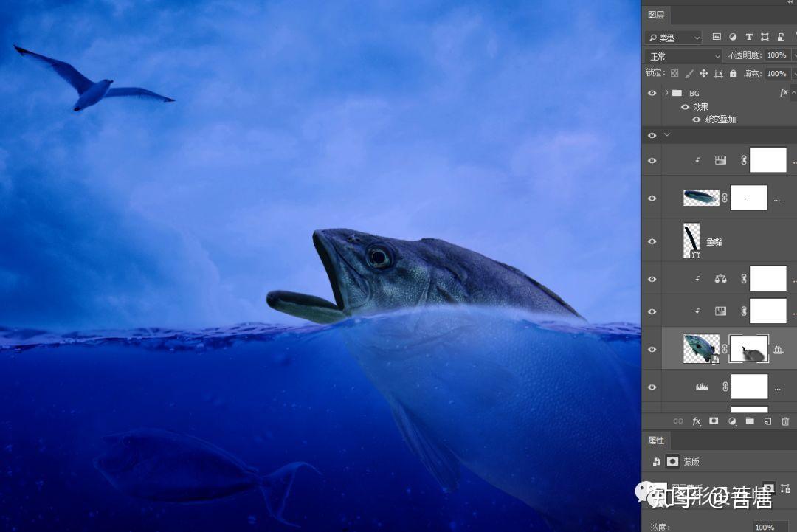Hide the 鱼嘴 layer
This screenshot has width=797, height=532.
click(652, 241)
